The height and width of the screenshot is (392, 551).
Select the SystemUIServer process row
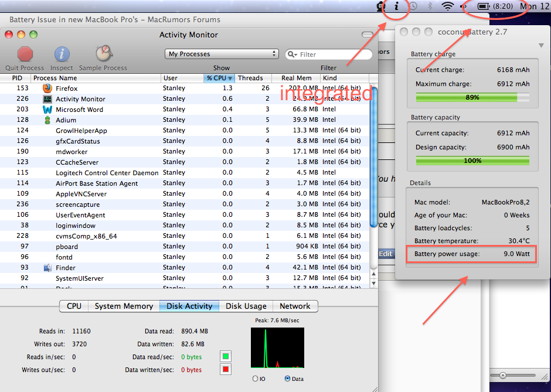pos(185,278)
